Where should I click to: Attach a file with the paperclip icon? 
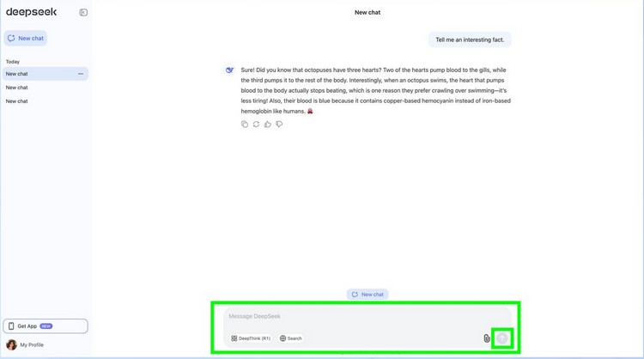487,338
